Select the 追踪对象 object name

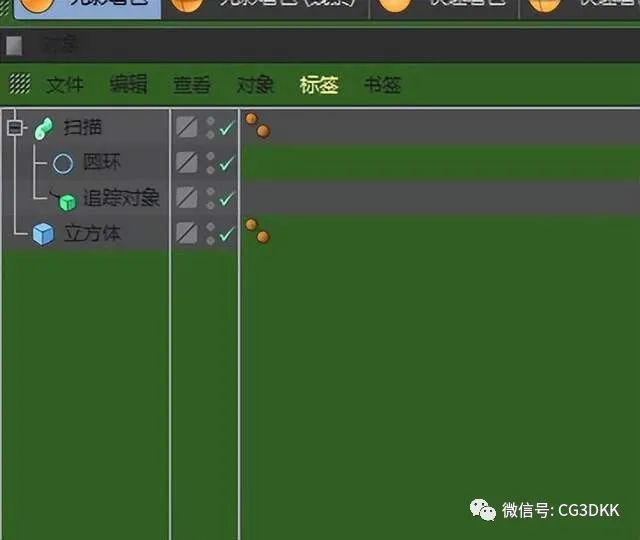(121, 198)
